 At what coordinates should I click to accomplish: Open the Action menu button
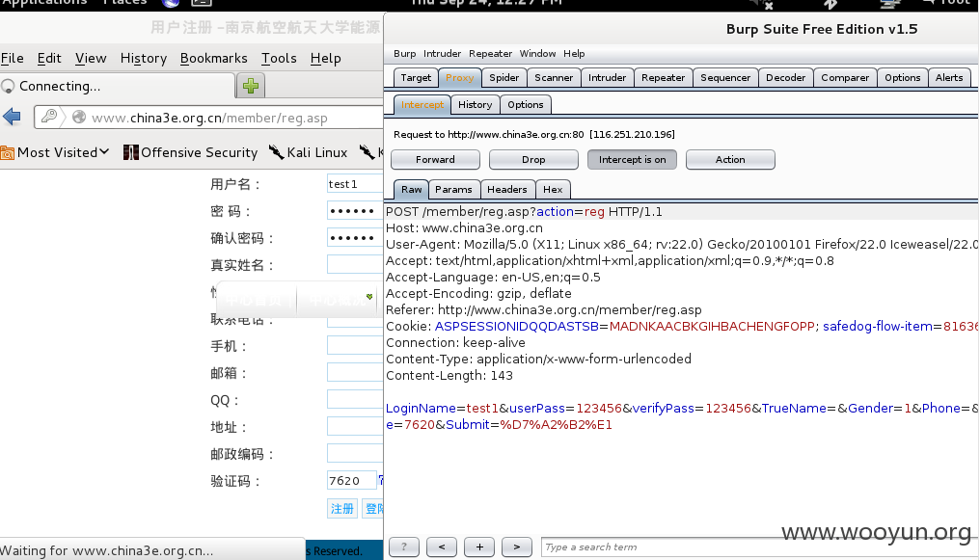[730, 159]
